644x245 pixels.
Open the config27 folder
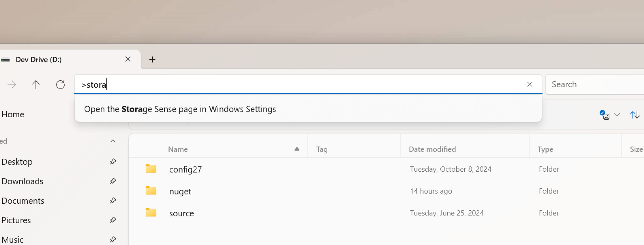tap(185, 169)
